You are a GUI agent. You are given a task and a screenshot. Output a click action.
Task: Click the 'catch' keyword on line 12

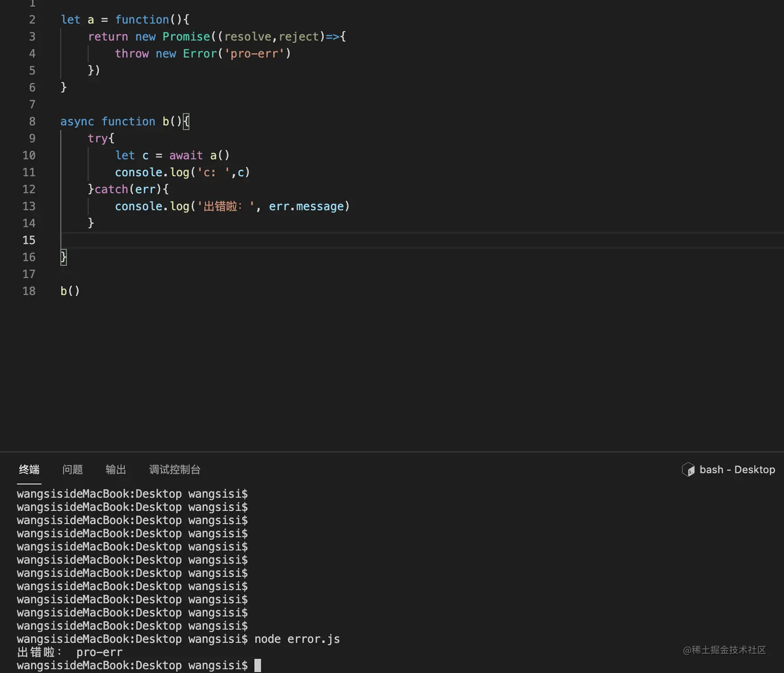(x=111, y=189)
